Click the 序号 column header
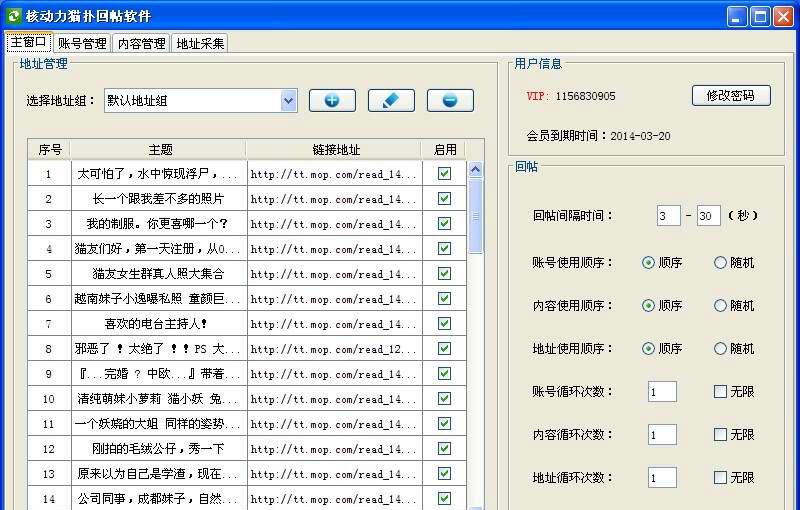The height and width of the screenshot is (510, 800). [49, 149]
